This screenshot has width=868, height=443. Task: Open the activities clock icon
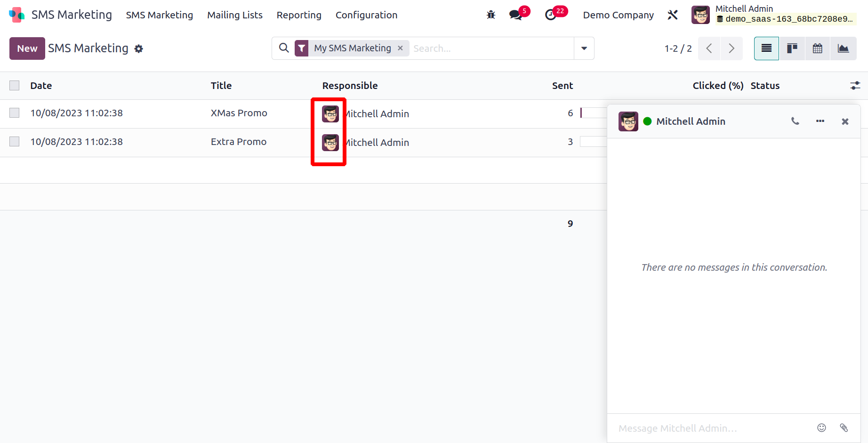click(550, 15)
